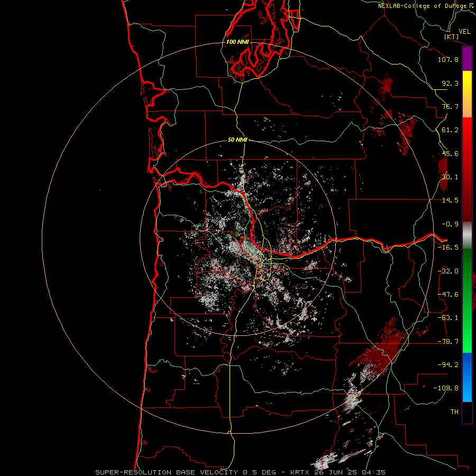Click the -32.0 velocity scale value
The image size is (476, 476).
[448, 271]
